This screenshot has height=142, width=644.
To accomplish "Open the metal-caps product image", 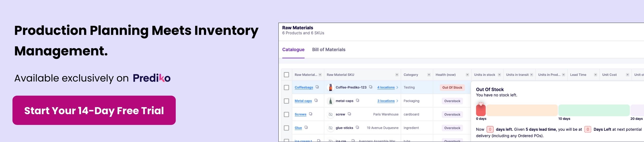I will (x=331, y=101).
